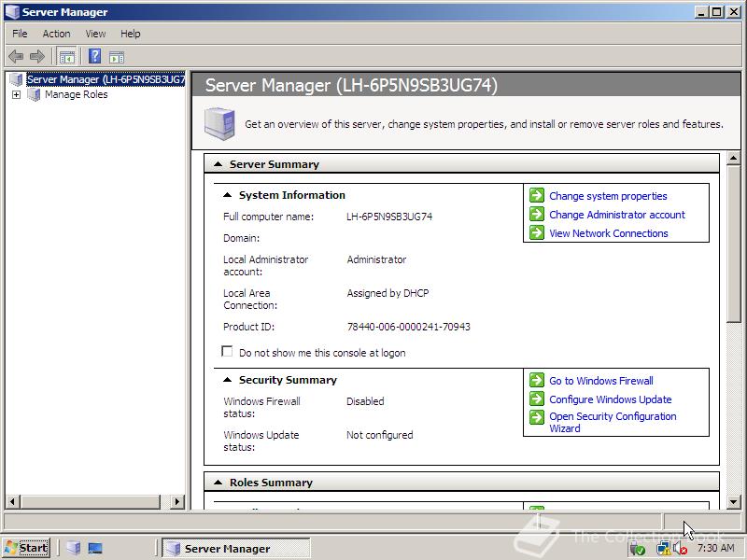Image resolution: width=747 pixels, height=560 pixels.
Task: Collapse the System Information subsection
Action: tap(228, 195)
